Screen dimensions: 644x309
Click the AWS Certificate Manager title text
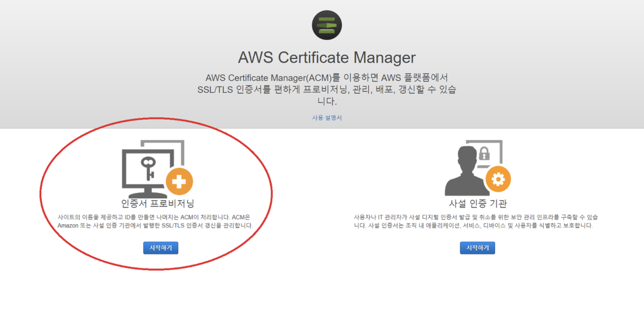[x=327, y=57]
